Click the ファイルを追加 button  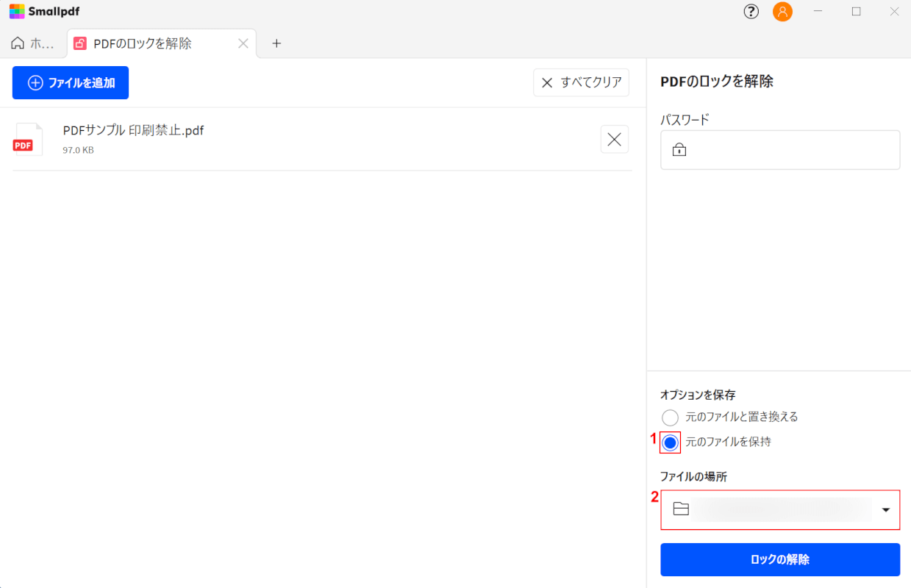[x=71, y=82]
